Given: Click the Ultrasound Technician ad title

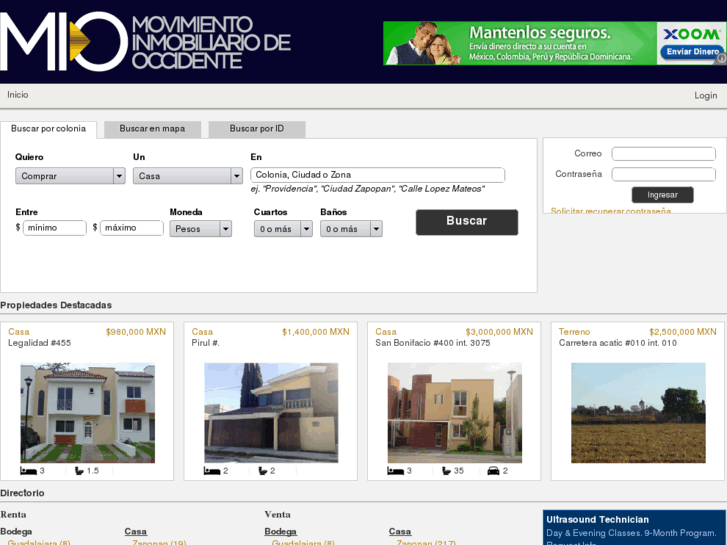Looking at the screenshot, I should (x=598, y=520).
